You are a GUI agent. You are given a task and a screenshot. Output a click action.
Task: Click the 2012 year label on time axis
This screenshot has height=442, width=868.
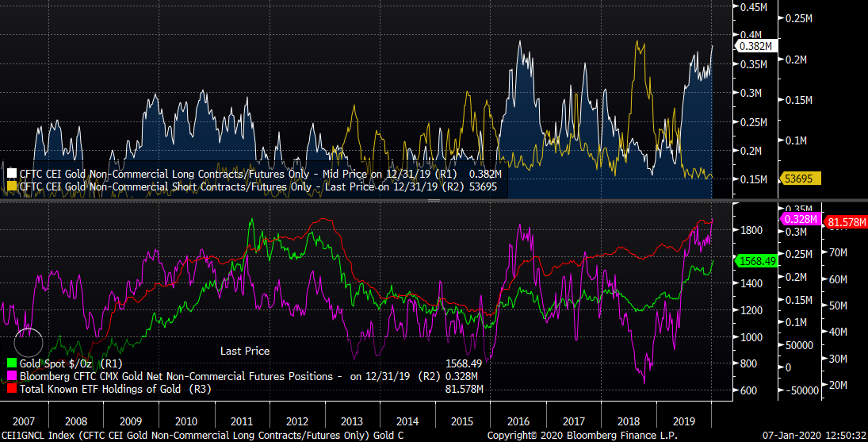297,421
